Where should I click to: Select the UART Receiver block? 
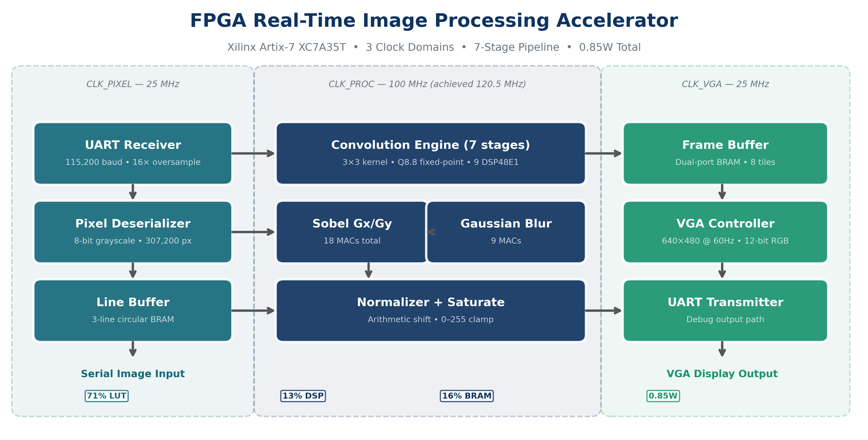133,153
